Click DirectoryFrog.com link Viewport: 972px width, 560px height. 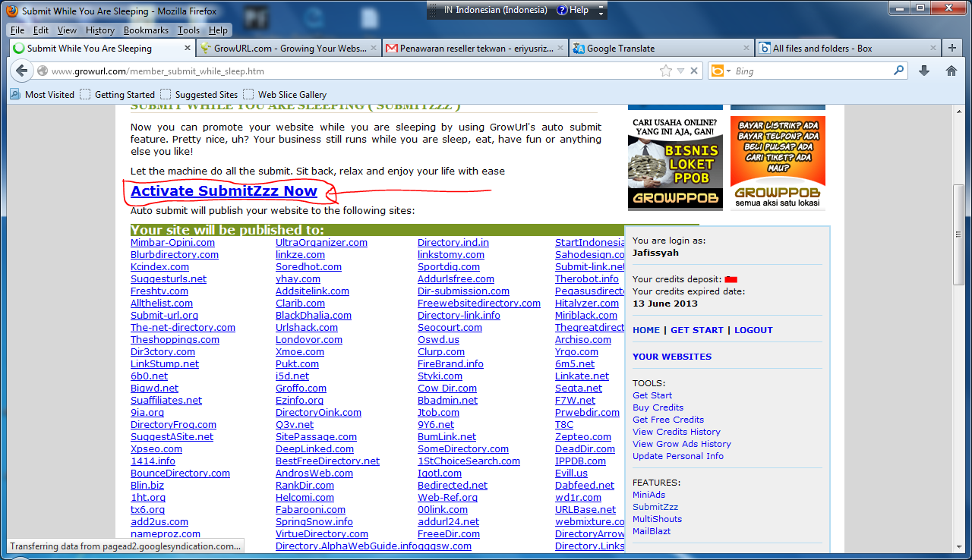coord(173,425)
